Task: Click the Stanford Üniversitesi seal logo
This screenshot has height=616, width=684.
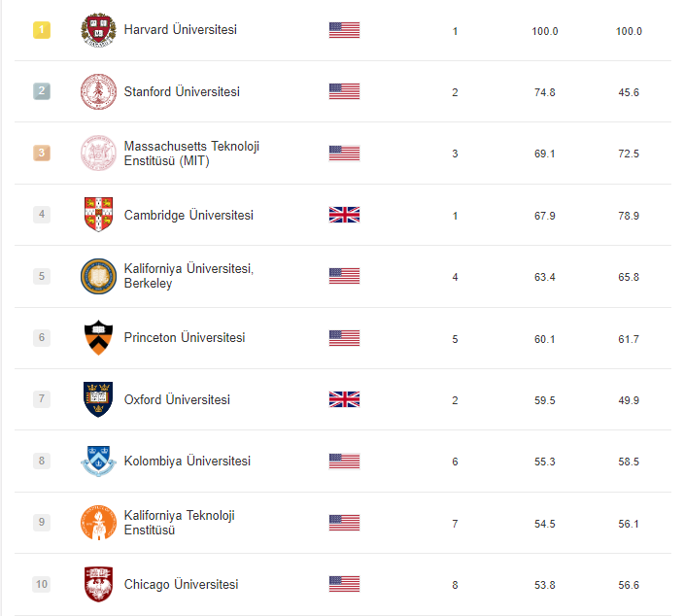Action: coord(98,91)
